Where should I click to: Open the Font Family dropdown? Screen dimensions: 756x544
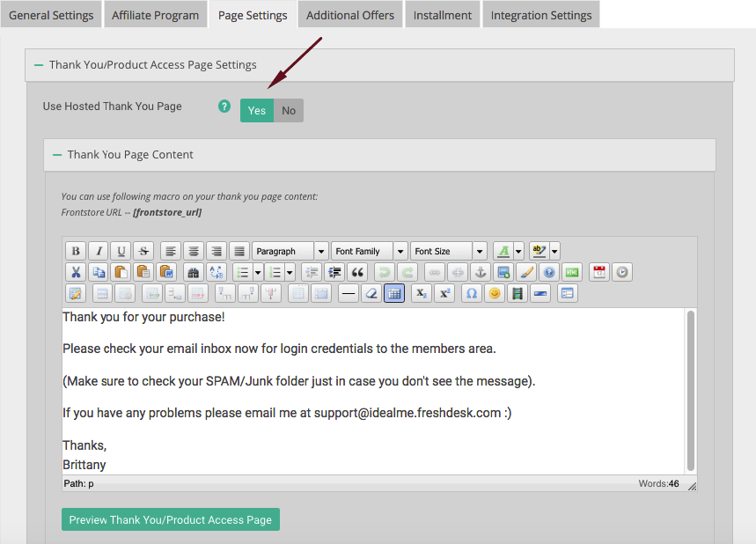370,251
